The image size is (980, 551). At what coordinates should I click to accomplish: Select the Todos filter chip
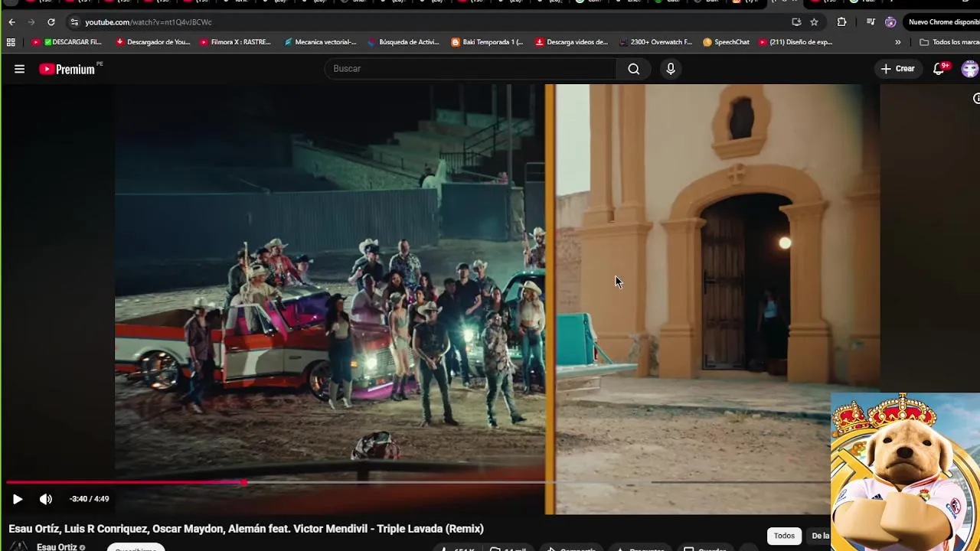click(784, 536)
